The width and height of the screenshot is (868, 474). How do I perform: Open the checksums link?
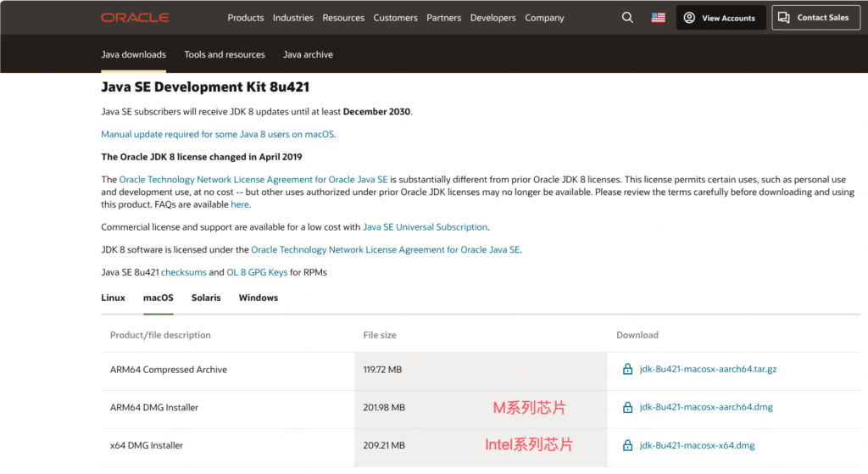183,272
